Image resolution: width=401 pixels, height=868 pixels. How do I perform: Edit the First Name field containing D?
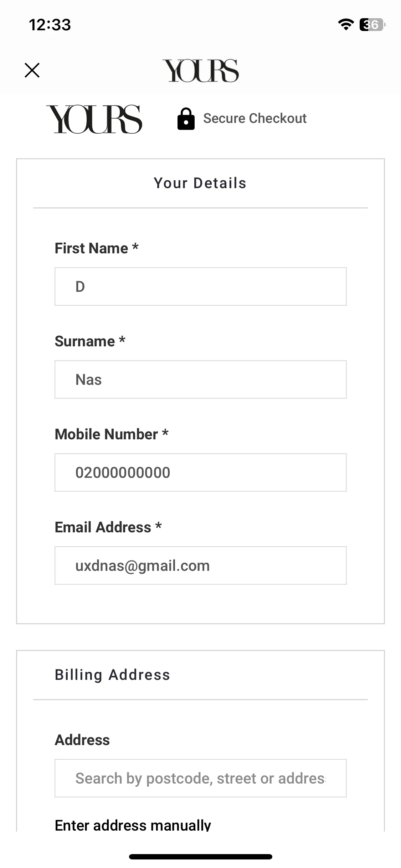(201, 286)
